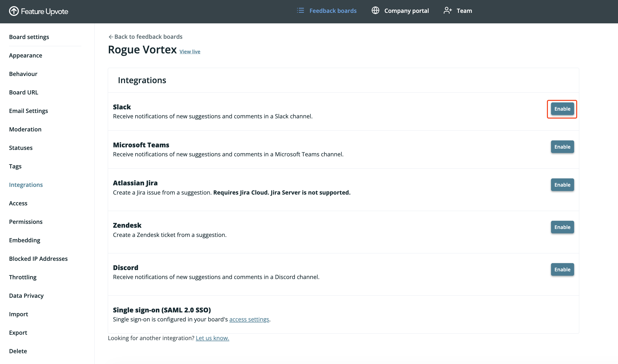Screen dimensions: 618x364
Task: Switch to the Company portal tab
Action: click(x=406, y=11)
